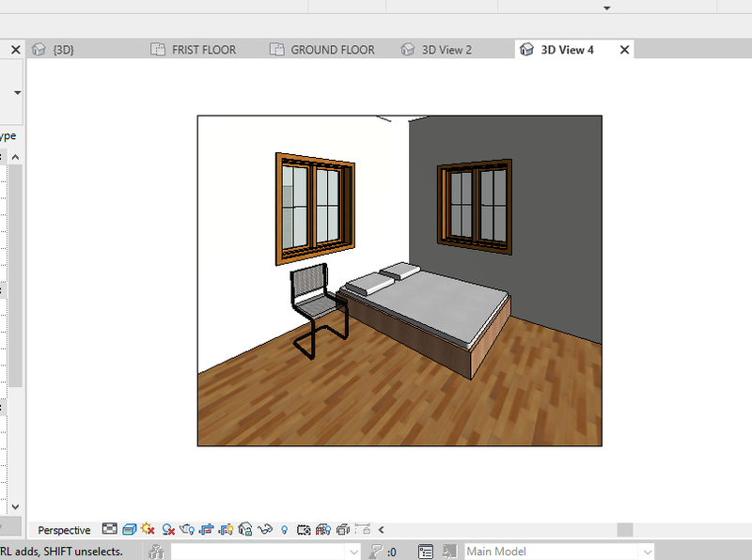Switch to the FRIST FLOOR tab
Image resolution: width=752 pixels, height=560 pixels.
point(203,50)
